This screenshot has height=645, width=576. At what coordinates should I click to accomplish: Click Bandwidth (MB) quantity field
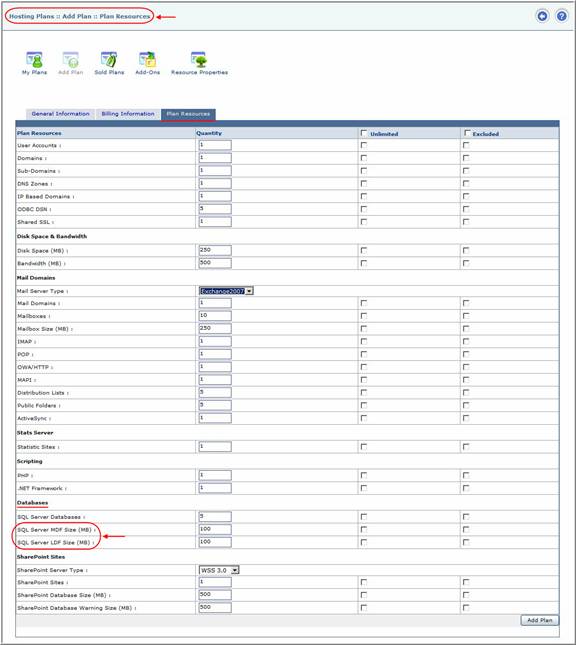[x=215, y=263]
